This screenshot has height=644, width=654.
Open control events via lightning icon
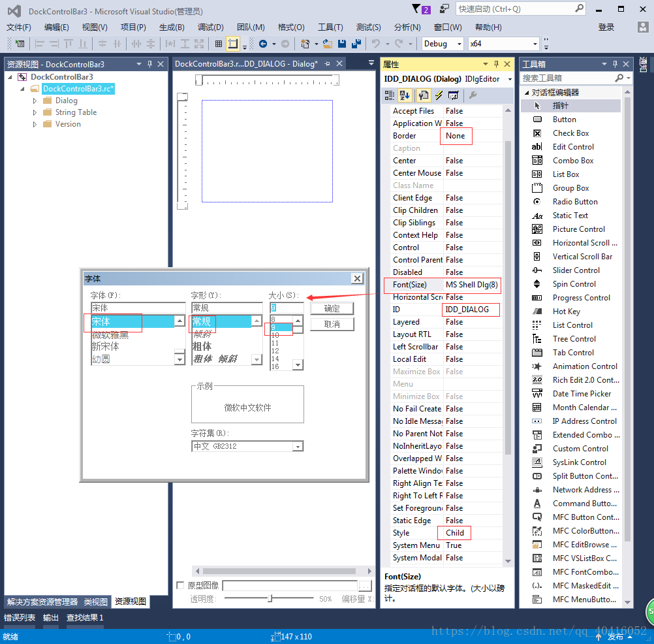(439, 95)
